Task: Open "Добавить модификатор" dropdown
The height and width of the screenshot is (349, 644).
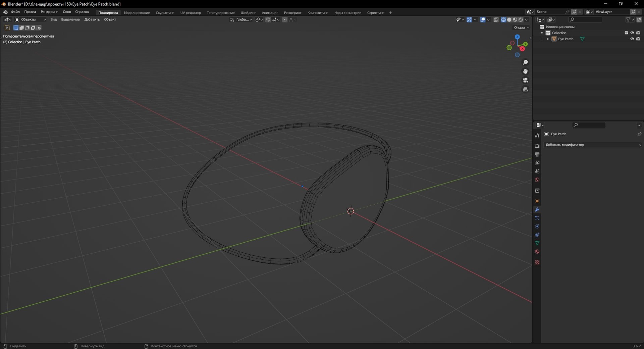Action: tap(593, 145)
